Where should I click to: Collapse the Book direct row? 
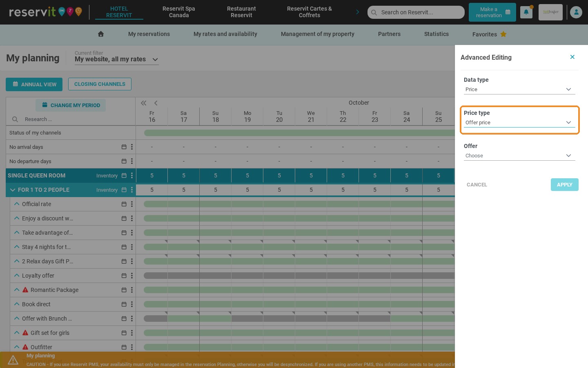coord(17,304)
